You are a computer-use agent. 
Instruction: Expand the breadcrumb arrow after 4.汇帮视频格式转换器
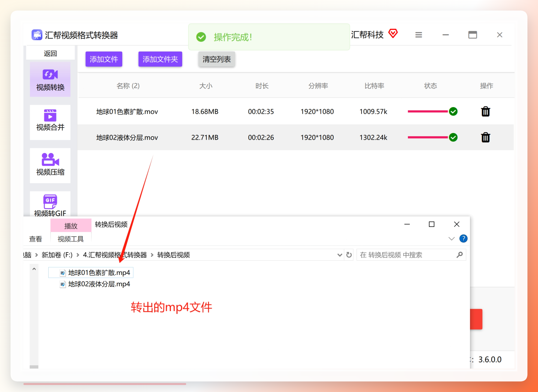152,255
